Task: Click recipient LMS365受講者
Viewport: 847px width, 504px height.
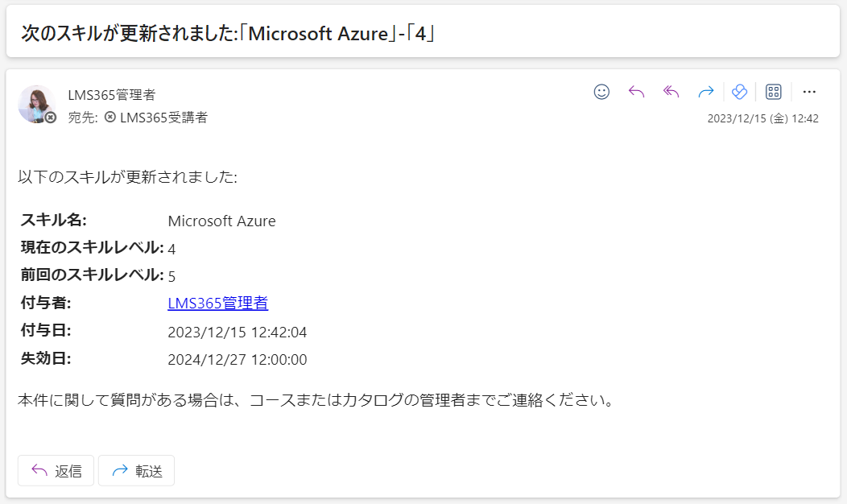Action: click(163, 118)
